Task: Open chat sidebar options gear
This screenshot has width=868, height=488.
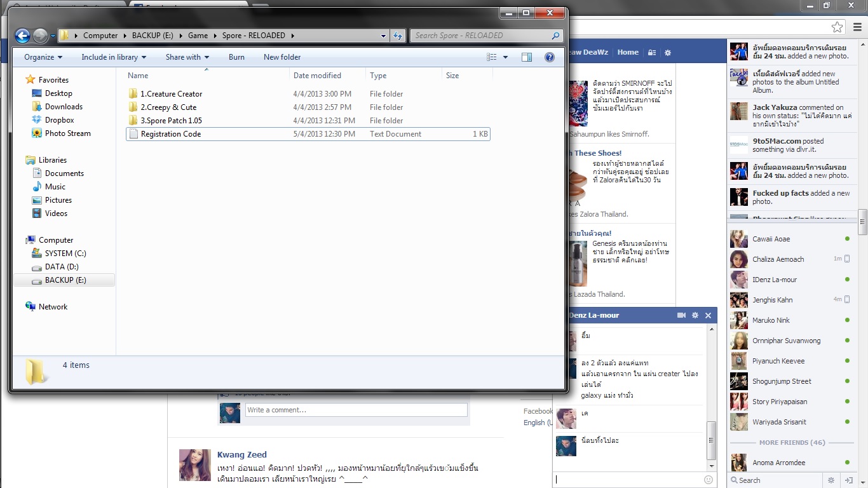Action: 831,480
